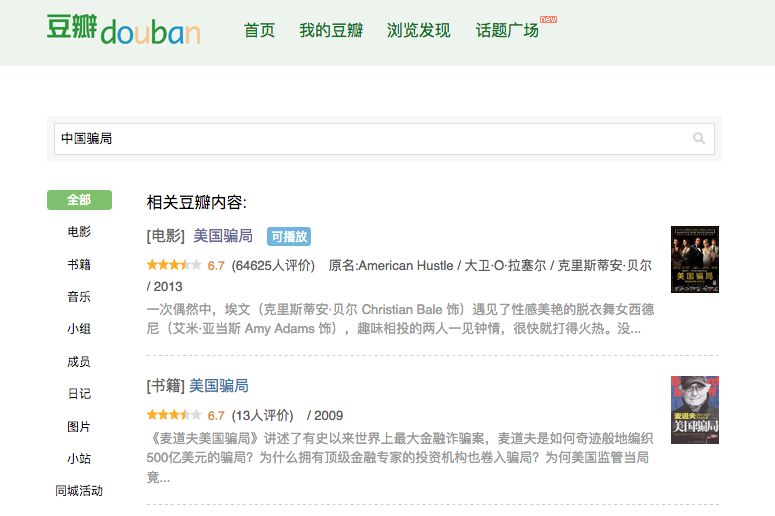
Task: Open the movie link 美国骗局
Action: (223, 236)
